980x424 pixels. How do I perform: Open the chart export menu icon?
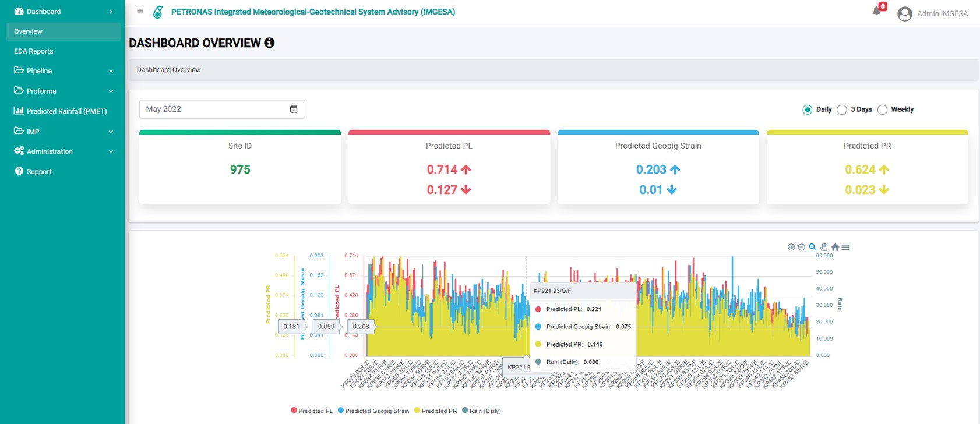pyautogui.click(x=845, y=247)
